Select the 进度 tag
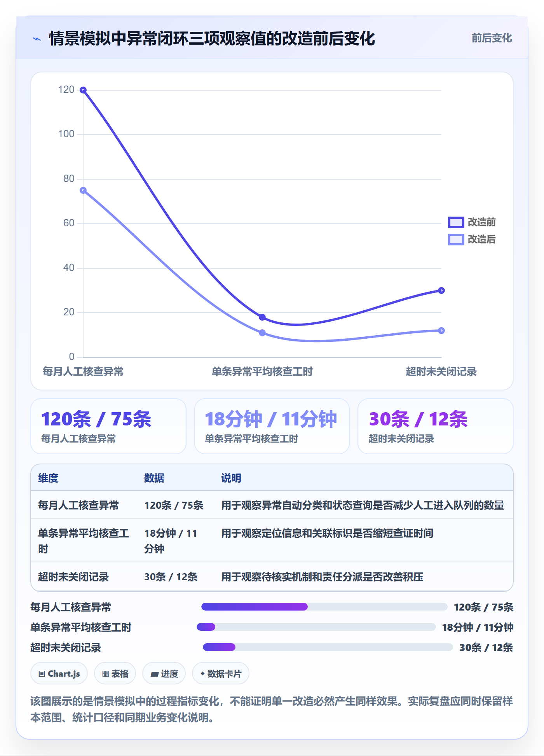Viewport: 544px width, 756px height. click(164, 673)
